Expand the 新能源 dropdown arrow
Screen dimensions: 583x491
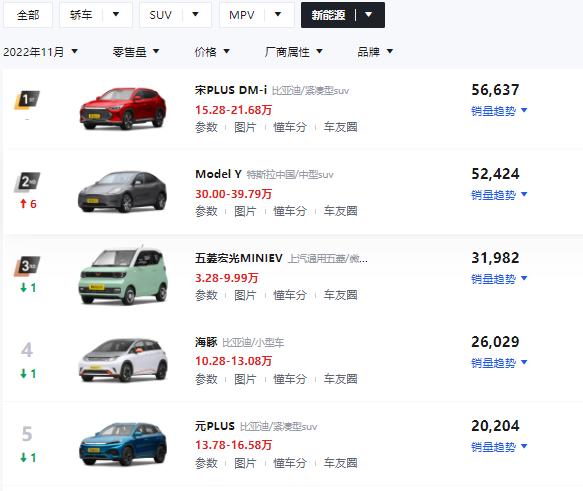coord(368,15)
